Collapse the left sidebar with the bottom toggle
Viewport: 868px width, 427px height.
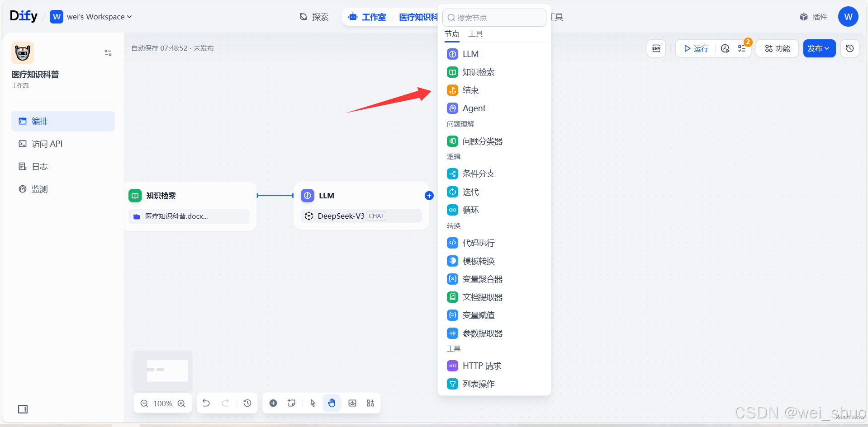point(23,409)
